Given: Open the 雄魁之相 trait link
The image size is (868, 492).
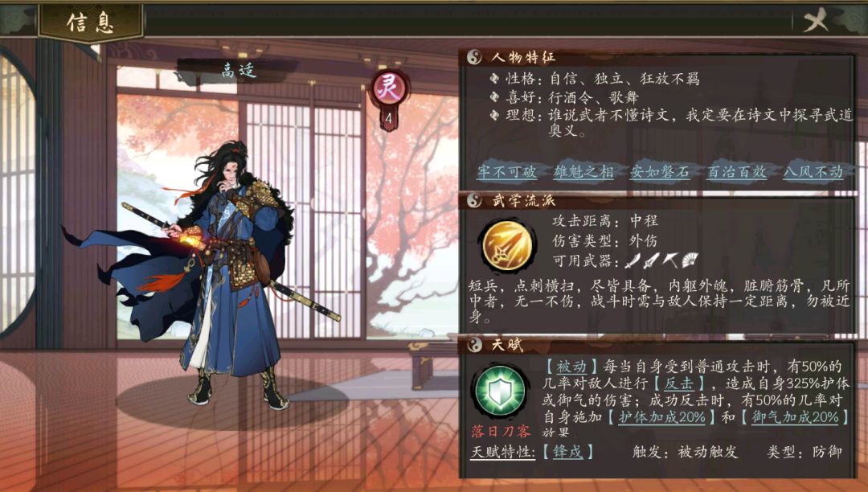Looking at the screenshot, I should [x=583, y=172].
